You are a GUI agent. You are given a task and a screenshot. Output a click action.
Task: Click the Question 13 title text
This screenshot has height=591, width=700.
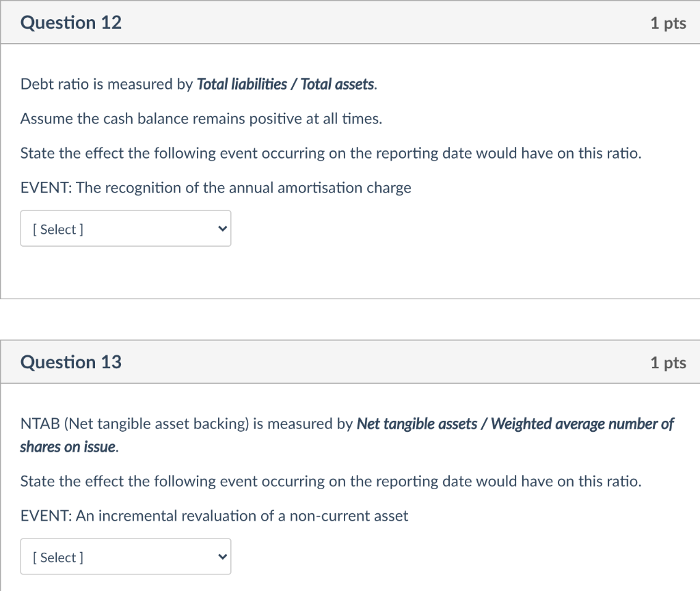[70, 362]
